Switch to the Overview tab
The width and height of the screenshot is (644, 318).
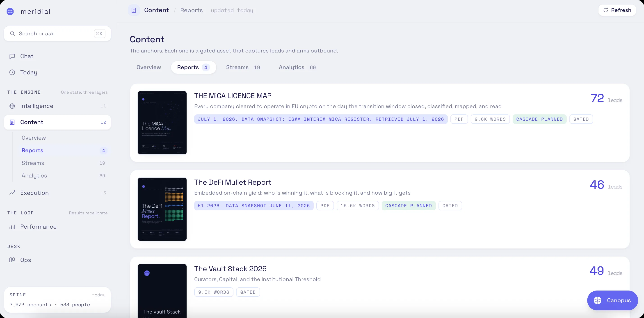(x=149, y=67)
